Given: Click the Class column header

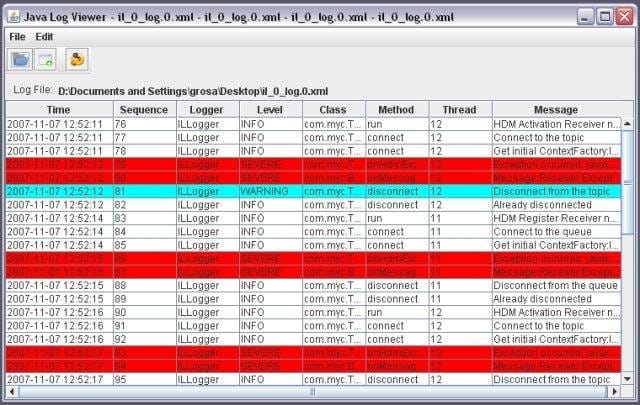Looking at the screenshot, I should pyautogui.click(x=333, y=110).
